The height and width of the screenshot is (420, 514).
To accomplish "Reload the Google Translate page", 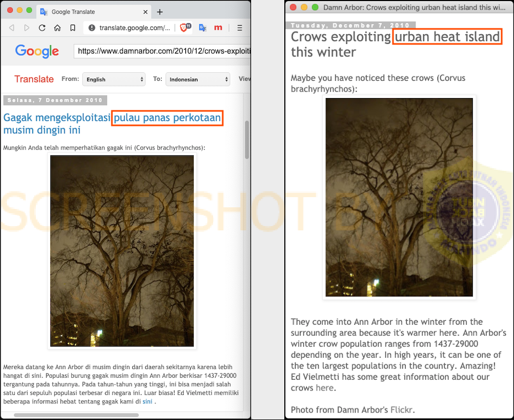I will 42,28.
